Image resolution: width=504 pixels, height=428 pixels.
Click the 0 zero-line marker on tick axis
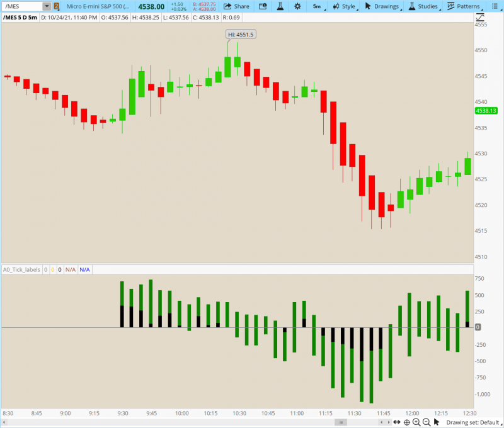point(478,327)
